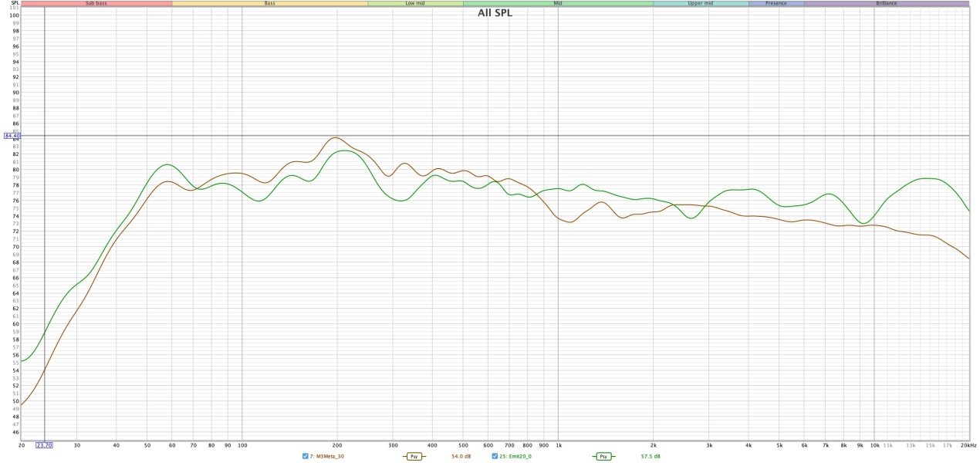Click the 23.70 frequency cursor readout box

(x=45, y=445)
